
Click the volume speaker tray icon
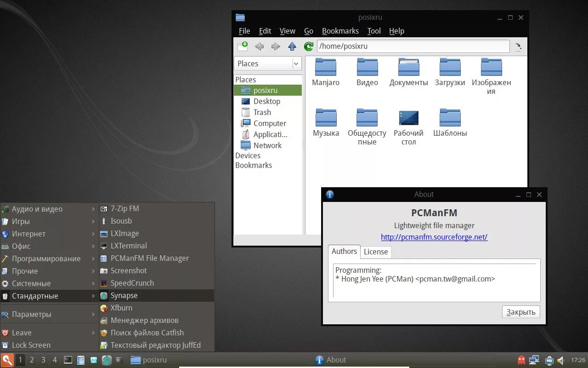tap(561, 360)
